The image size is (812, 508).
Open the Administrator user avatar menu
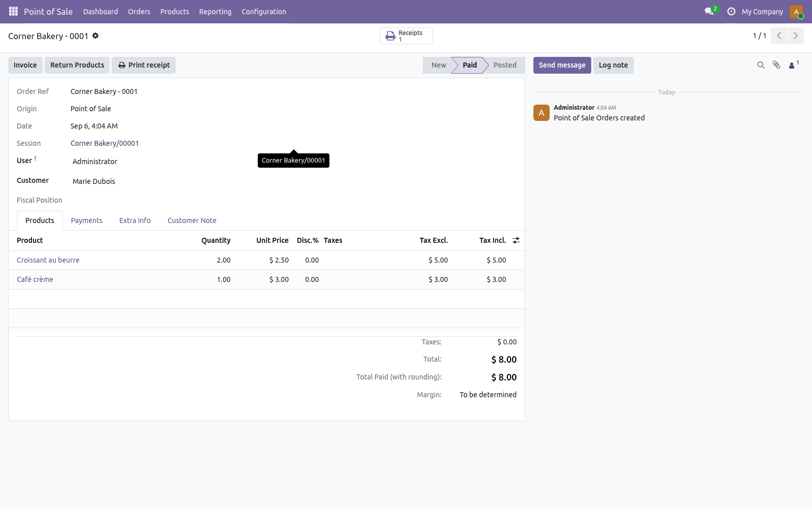point(796,11)
